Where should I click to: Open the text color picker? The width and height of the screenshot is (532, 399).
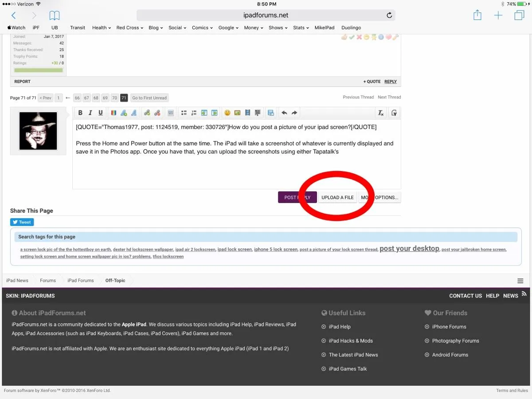(x=113, y=113)
